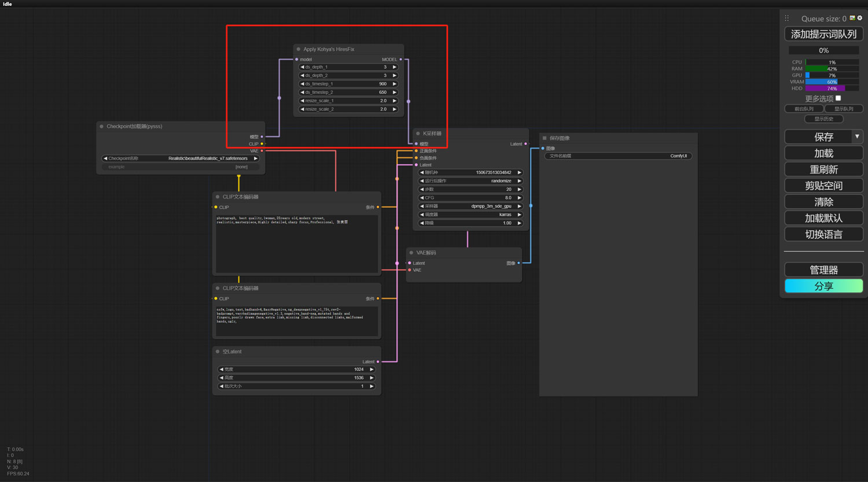Click VAE input port on VAE解码 node
Viewport: 868px width, 482px height.
point(410,270)
